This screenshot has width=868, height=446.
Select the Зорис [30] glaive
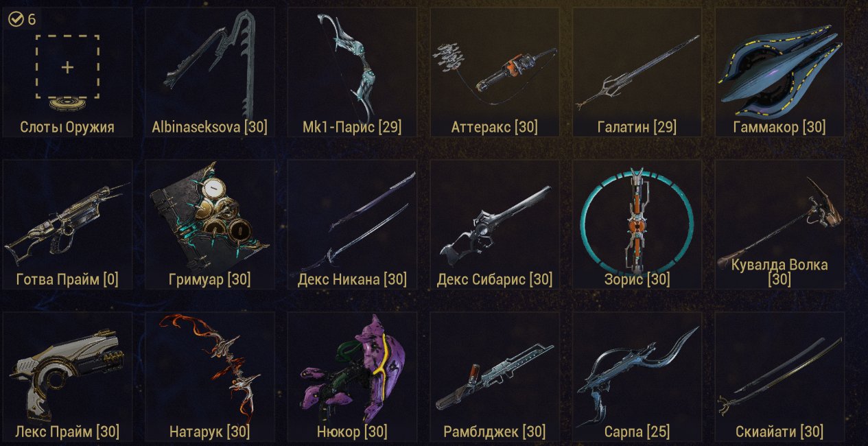point(637,224)
